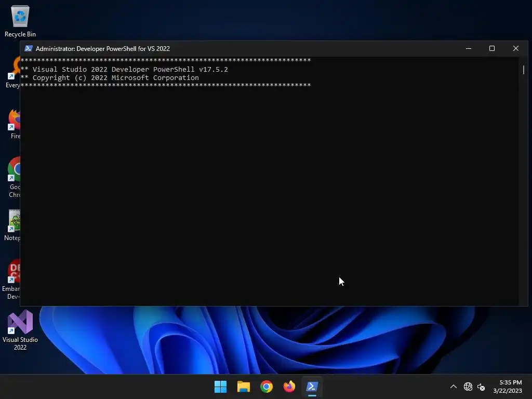This screenshot has width=532, height=399.
Task: Launch Google Chrome from the taskbar
Action: tap(267, 387)
